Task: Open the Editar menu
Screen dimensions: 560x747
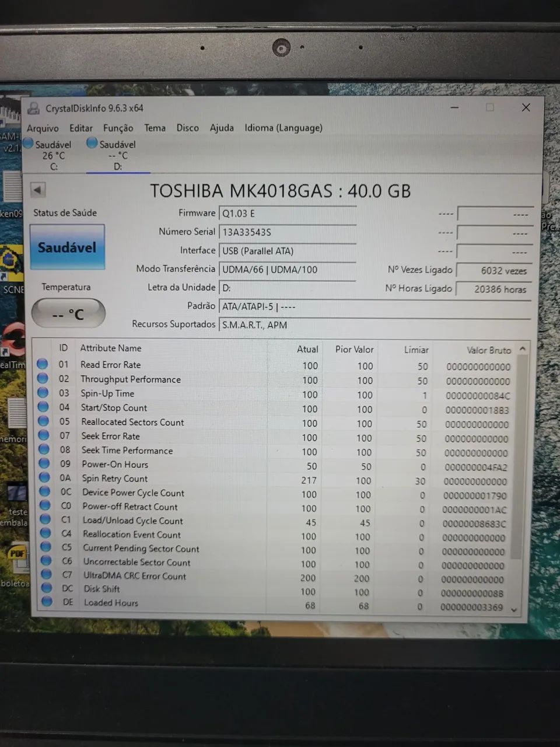Action: tap(81, 128)
